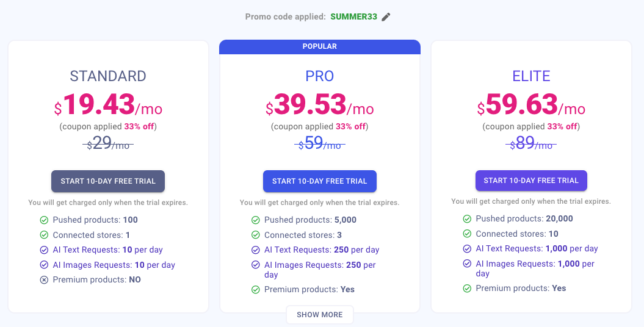This screenshot has width=644, height=327.
Task: Start the Elite plan 10-day free trial
Action: click(531, 181)
